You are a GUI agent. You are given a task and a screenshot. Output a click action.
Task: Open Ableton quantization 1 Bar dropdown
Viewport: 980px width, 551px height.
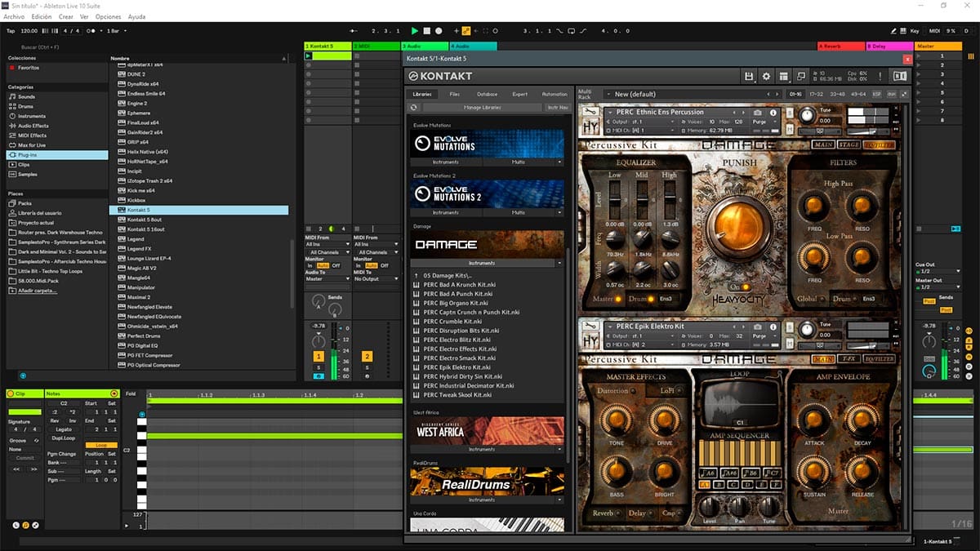[115, 30]
